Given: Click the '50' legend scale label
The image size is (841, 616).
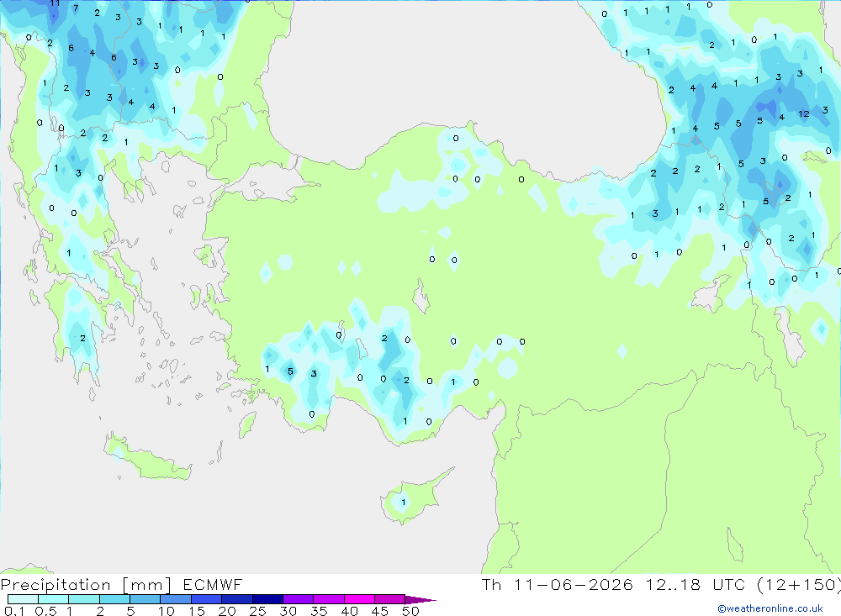Looking at the screenshot, I should 410,611.
